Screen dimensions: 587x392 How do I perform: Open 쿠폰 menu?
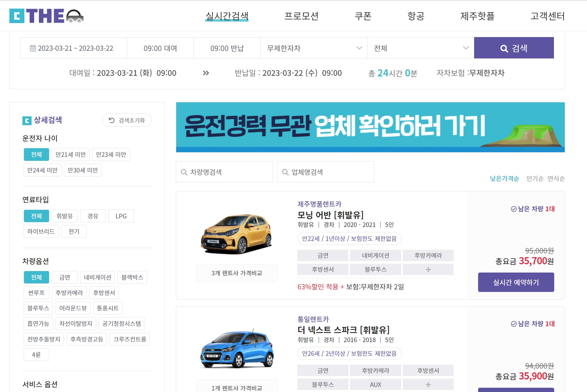[x=363, y=16]
